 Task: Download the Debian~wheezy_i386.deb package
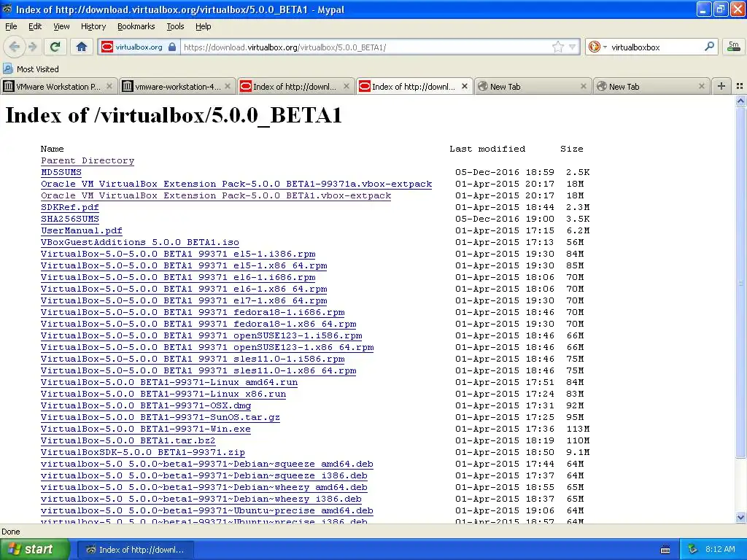click(201, 499)
